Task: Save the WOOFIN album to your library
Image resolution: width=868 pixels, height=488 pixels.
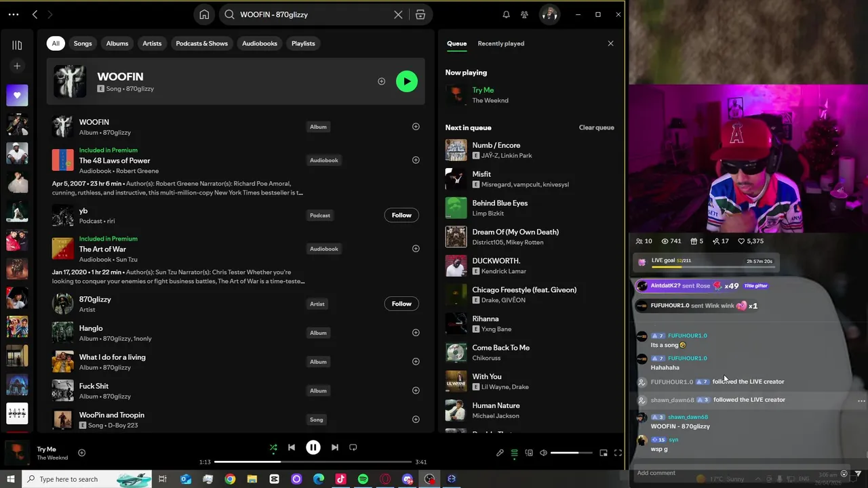Action: pos(416,127)
